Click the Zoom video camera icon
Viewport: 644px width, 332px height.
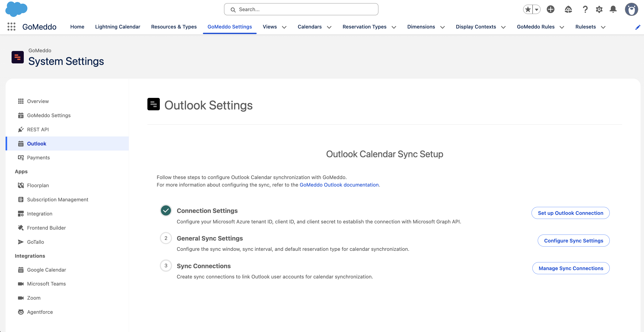pyautogui.click(x=21, y=298)
